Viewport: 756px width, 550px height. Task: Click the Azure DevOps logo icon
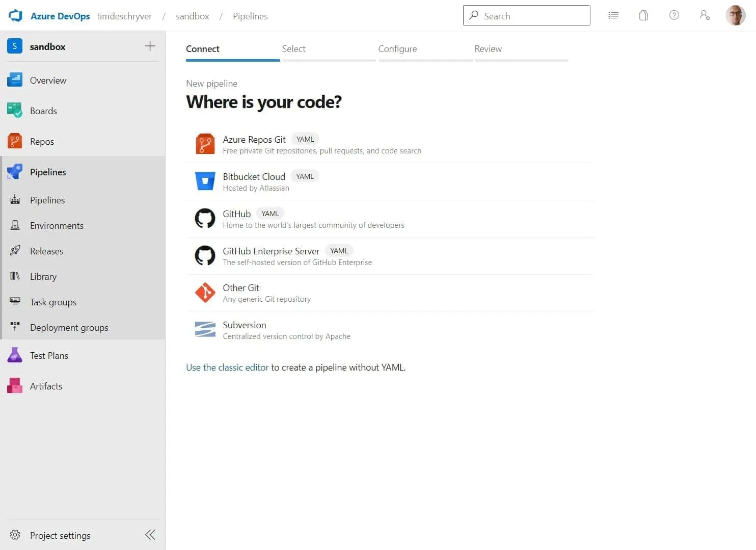(x=16, y=15)
